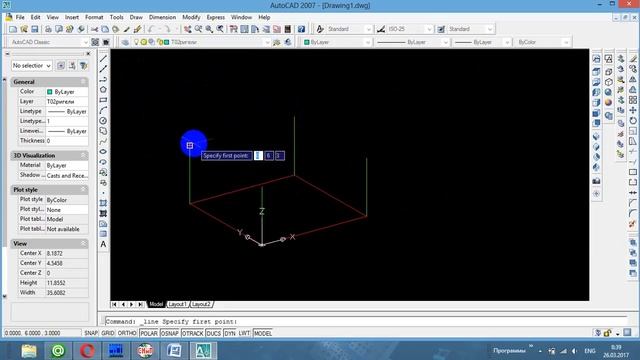Click the Pan realtime icon
Screen dimensions: 640x360
click(187, 29)
